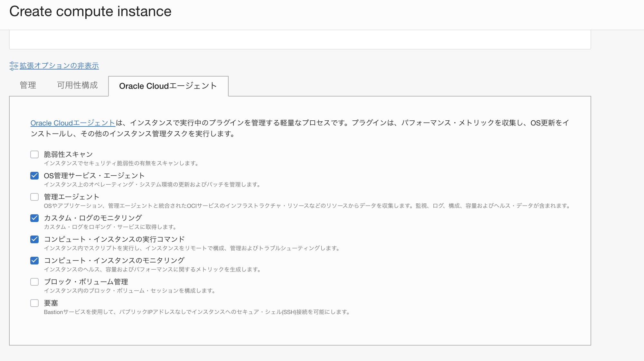Check the ブロック・ボリューム管理 checkbox
The image size is (644, 361).
34,282
